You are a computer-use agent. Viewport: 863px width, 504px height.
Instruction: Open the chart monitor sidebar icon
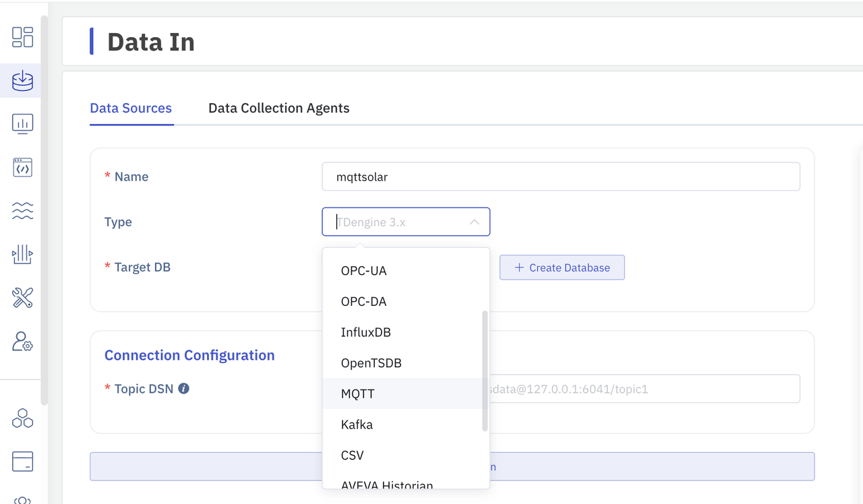point(22,124)
